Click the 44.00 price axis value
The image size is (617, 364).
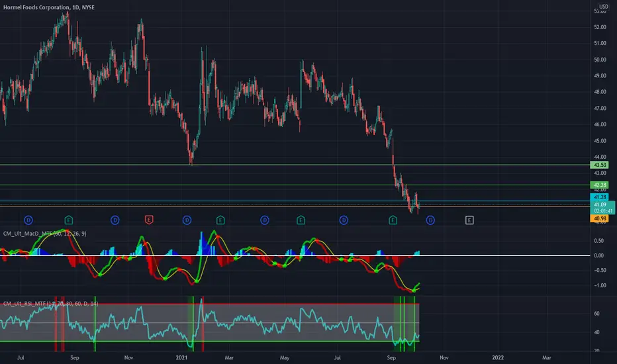600,157
